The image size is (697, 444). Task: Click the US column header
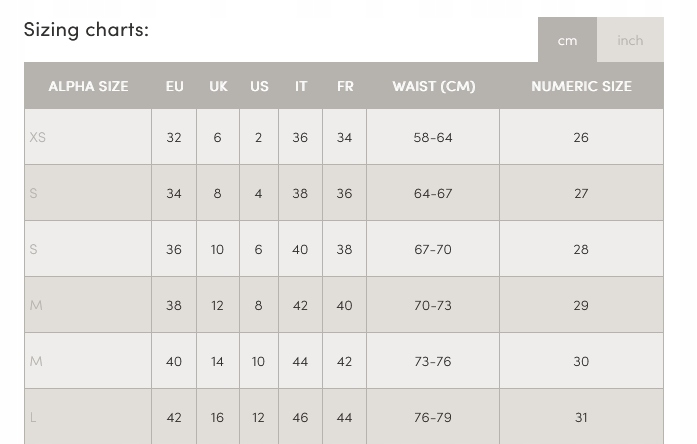tap(259, 86)
